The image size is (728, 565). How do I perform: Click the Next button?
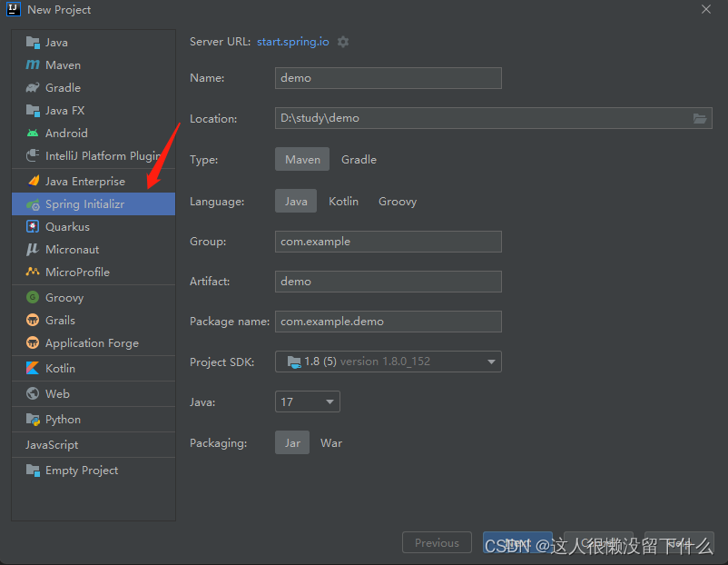pos(517,542)
